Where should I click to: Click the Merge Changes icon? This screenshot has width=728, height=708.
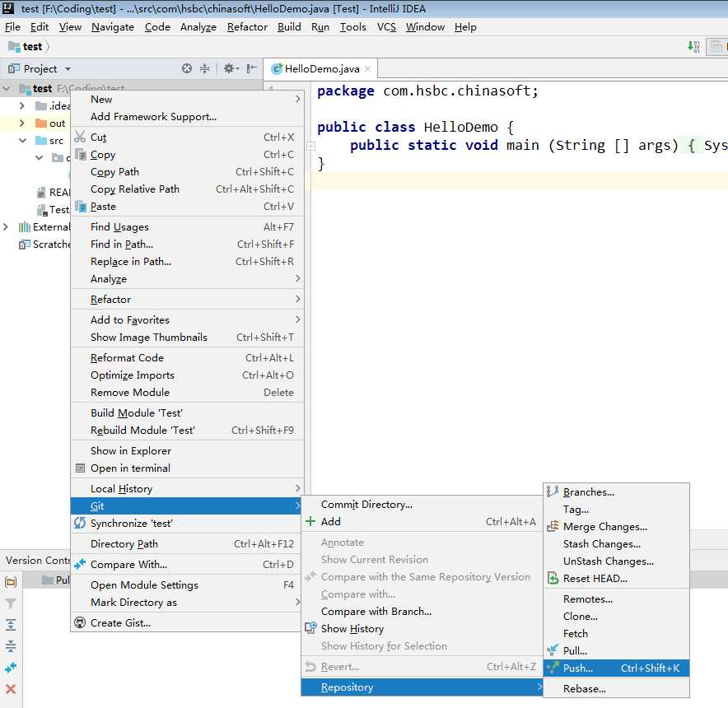(553, 527)
